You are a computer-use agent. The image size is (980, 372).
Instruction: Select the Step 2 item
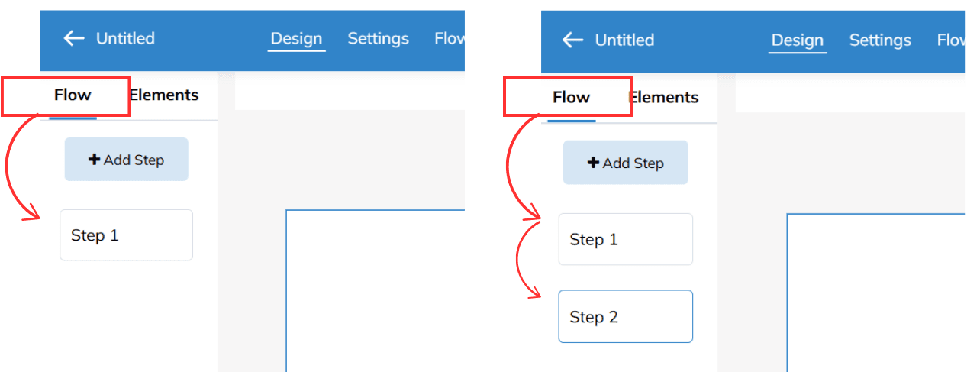tap(625, 316)
